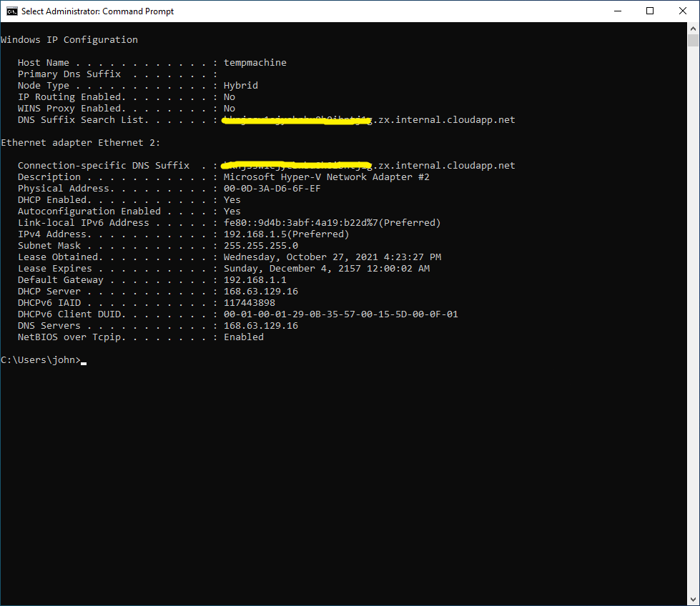Click the prompt line C:\Users\john>

pyautogui.click(x=39, y=359)
